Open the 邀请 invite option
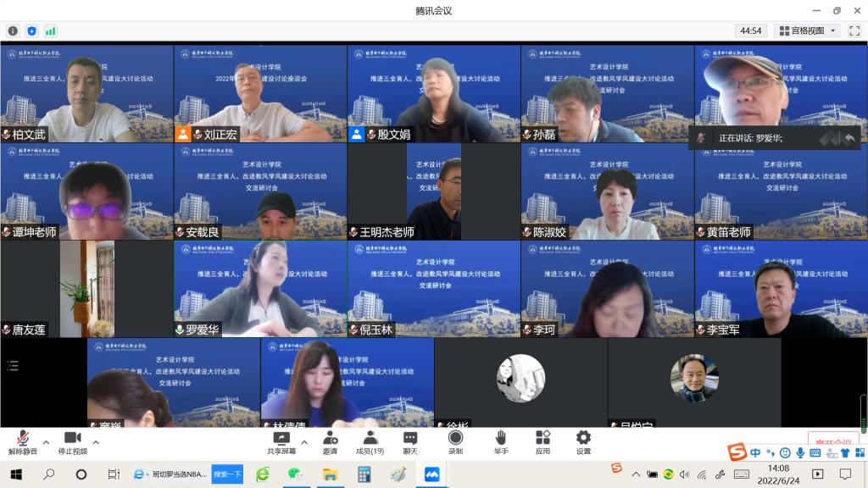Viewport: 868px width, 488px height. pos(330,442)
